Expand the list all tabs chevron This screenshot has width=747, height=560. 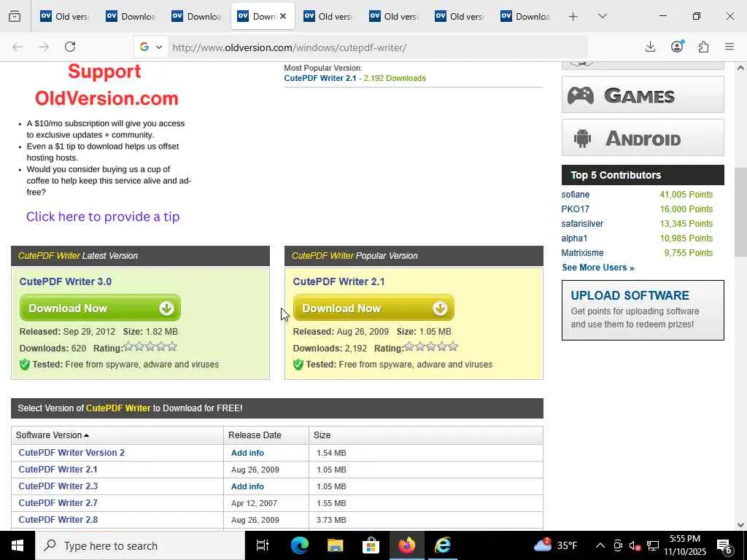(602, 16)
